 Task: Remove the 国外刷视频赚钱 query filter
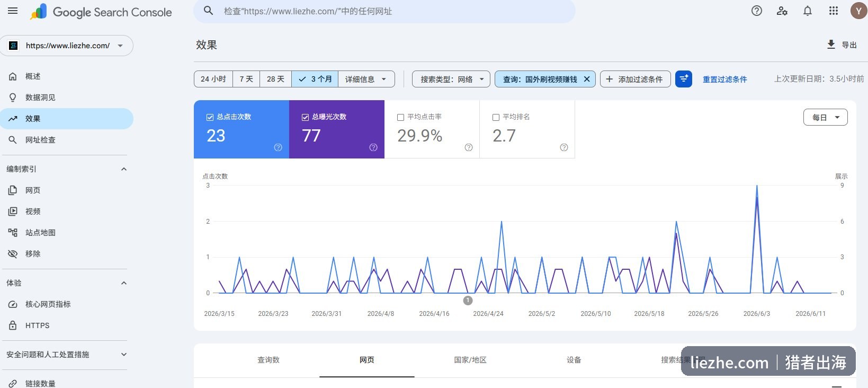[587, 79]
